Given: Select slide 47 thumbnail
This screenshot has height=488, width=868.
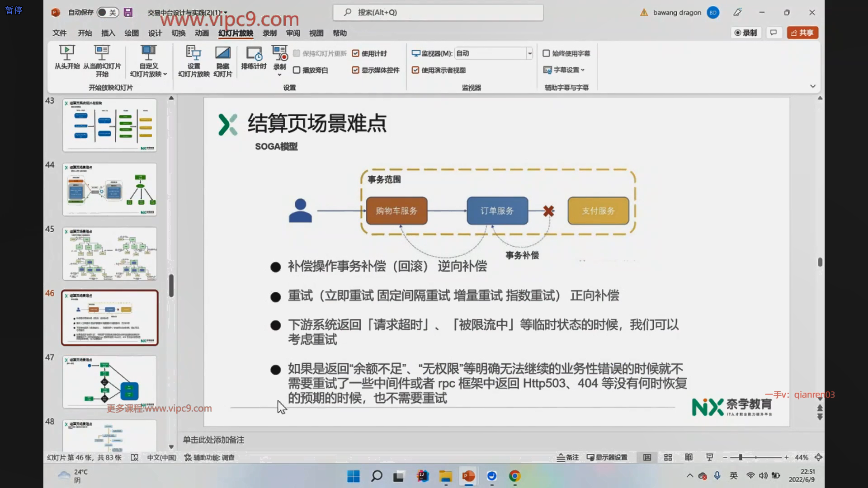Looking at the screenshot, I should click(110, 382).
